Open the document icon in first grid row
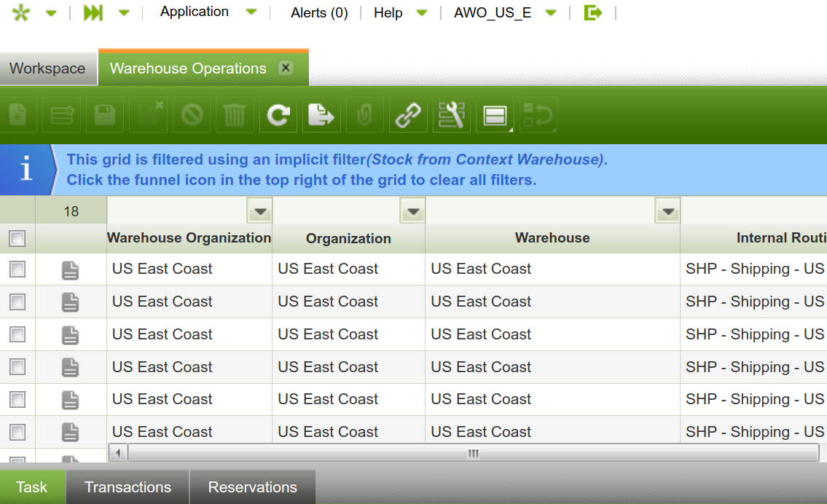Image resolution: width=827 pixels, height=504 pixels. [x=70, y=270]
